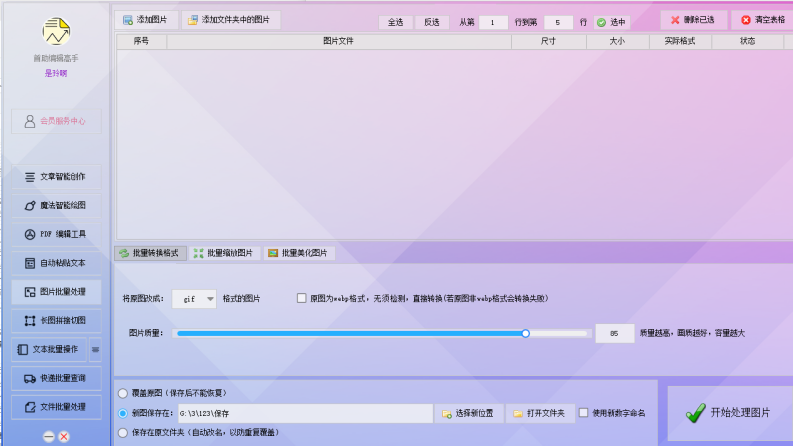
Task: Focus the quality value field 85
Action: coord(614,333)
